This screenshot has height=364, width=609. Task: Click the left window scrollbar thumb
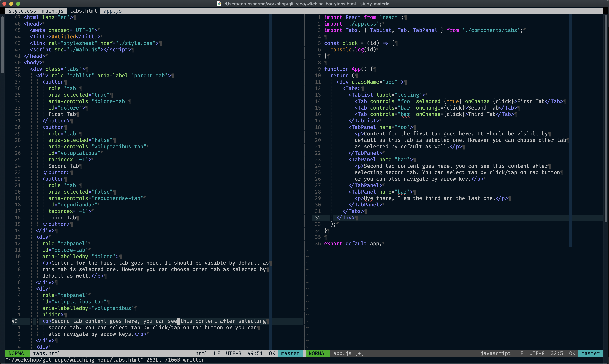[2, 45]
